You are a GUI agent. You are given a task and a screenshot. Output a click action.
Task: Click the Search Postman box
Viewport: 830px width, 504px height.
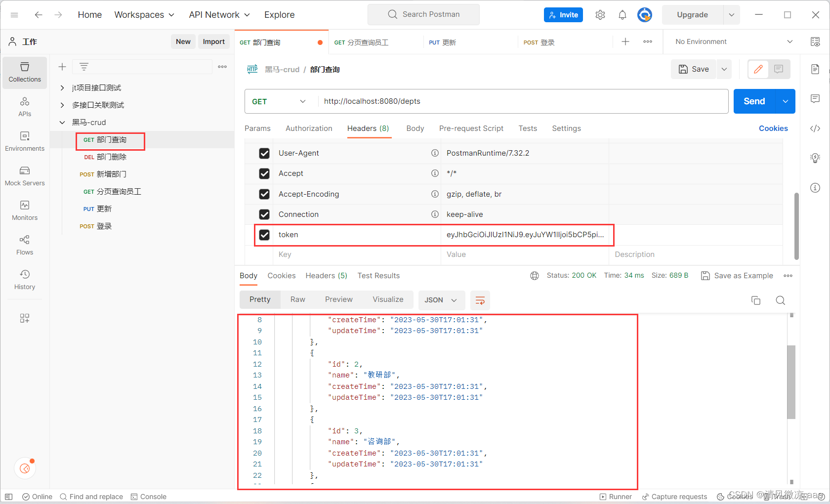click(423, 15)
